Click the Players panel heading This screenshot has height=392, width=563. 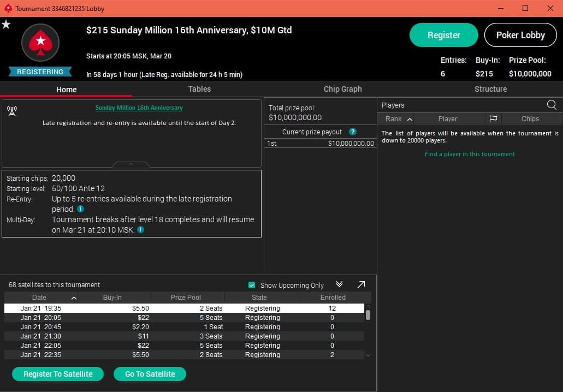[x=393, y=105]
